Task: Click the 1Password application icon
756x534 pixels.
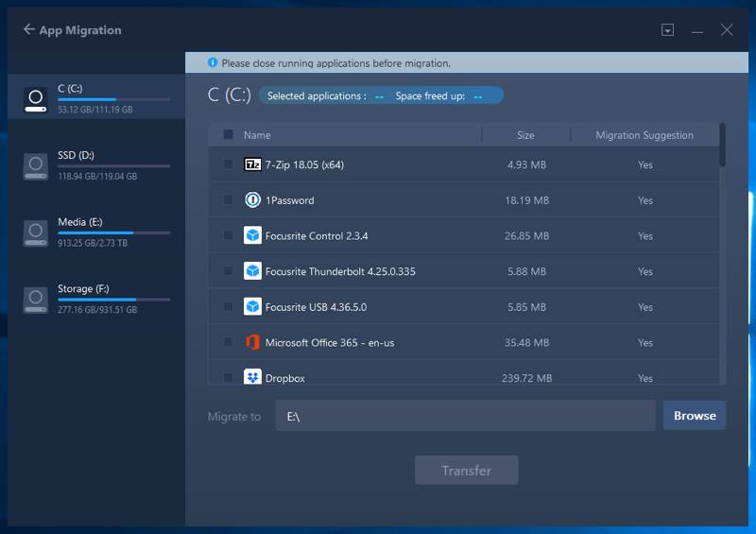Action: coord(252,199)
